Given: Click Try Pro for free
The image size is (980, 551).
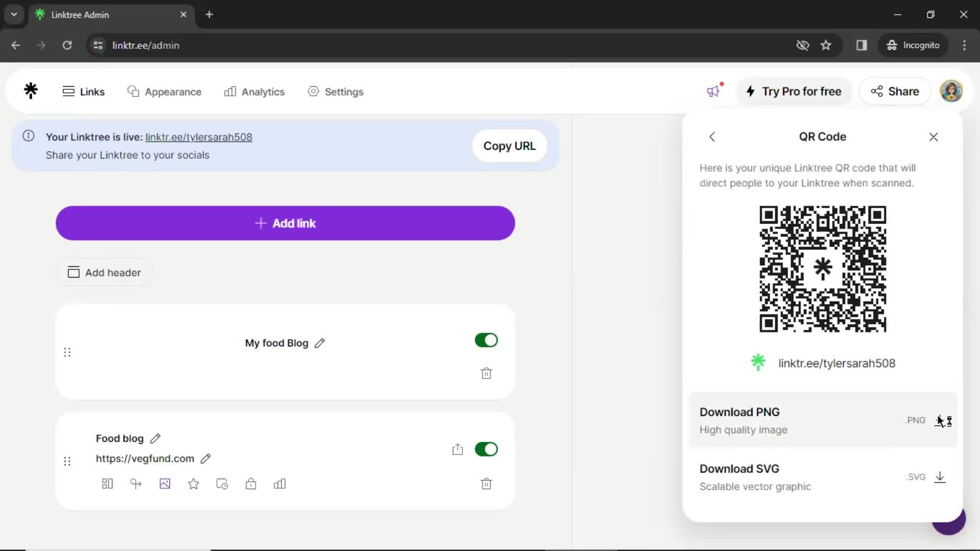Looking at the screenshot, I should pos(794,91).
